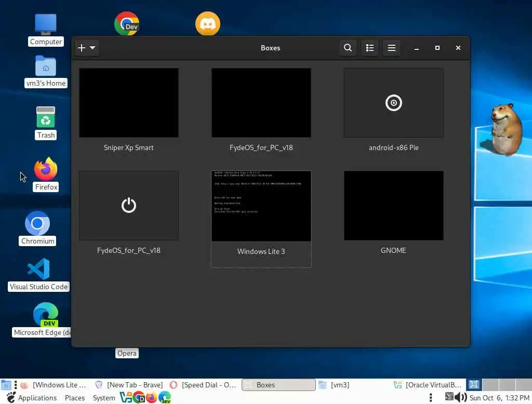The image size is (532, 404).
Task: Open the new box plus dropdown in Boxes
Action: point(87,48)
